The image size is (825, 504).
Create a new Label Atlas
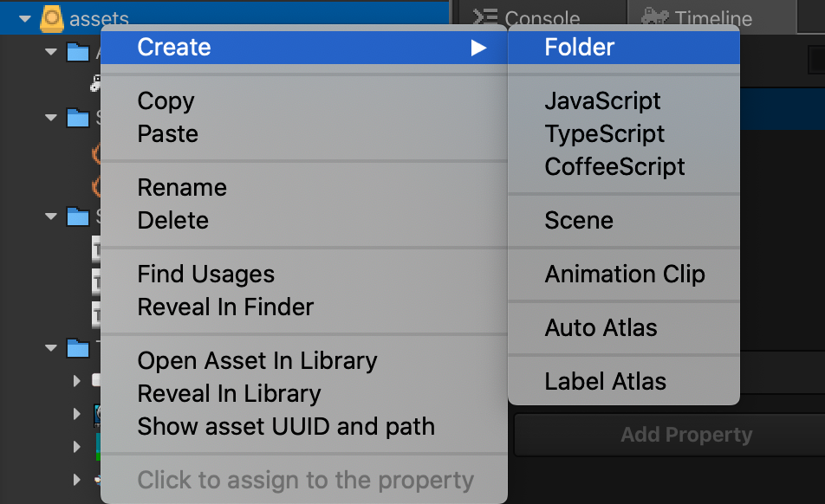point(624,382)
